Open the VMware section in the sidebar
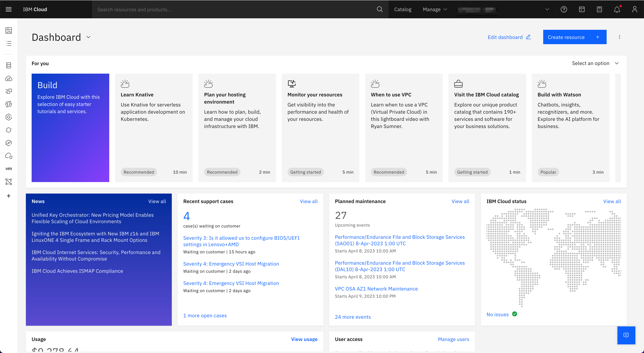 tap(8, 168)
